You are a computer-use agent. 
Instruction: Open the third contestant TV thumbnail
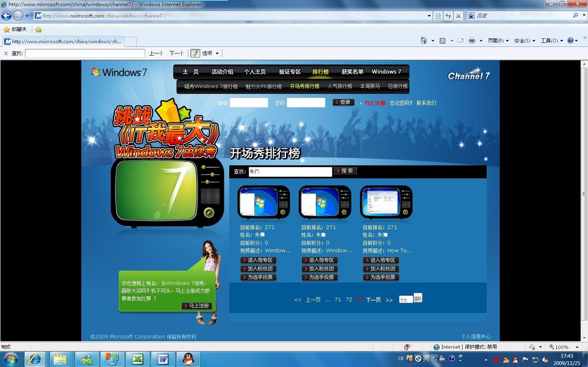point(386,202)
